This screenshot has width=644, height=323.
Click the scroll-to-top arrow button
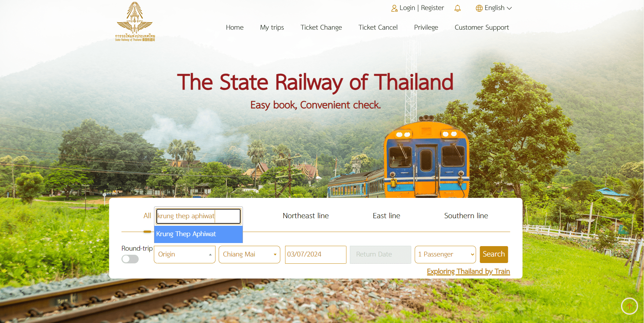(x=629, y=306)
